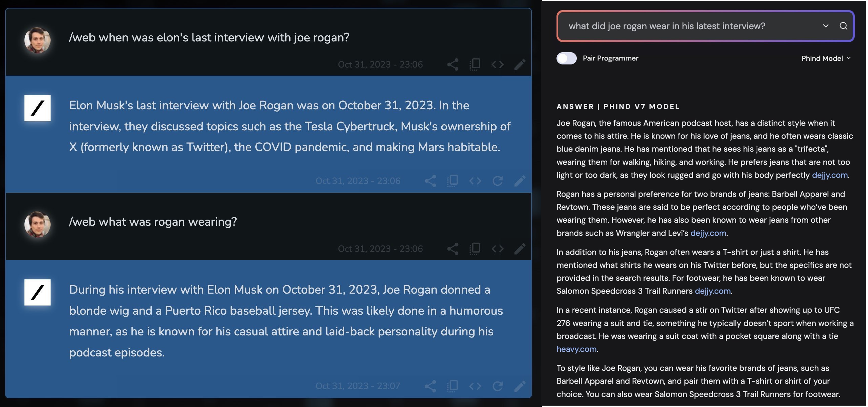View code for the first user message
The height and width of the screenshot is (407, 868).
497,64
